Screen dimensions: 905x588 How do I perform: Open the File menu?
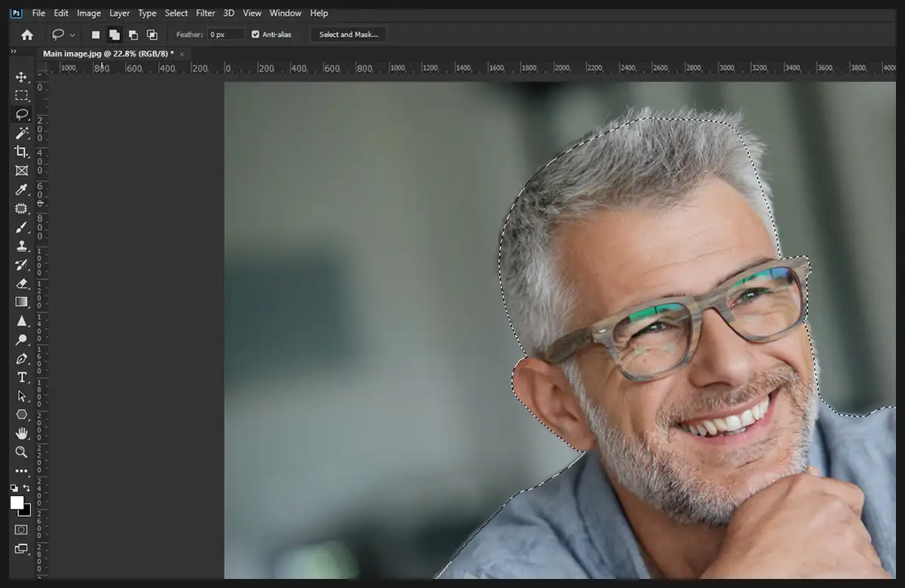[x=38, y=14]
